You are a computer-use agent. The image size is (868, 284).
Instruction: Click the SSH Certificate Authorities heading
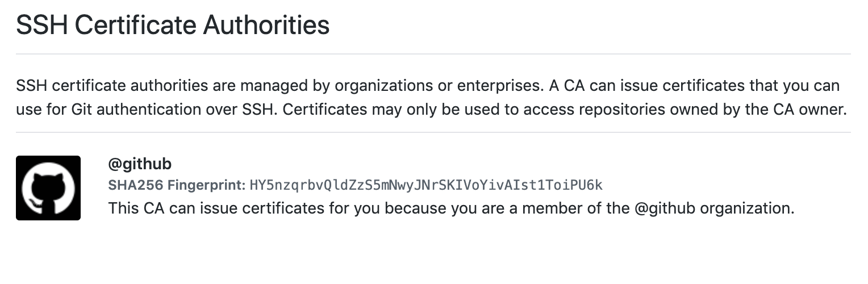pos(173,26)
